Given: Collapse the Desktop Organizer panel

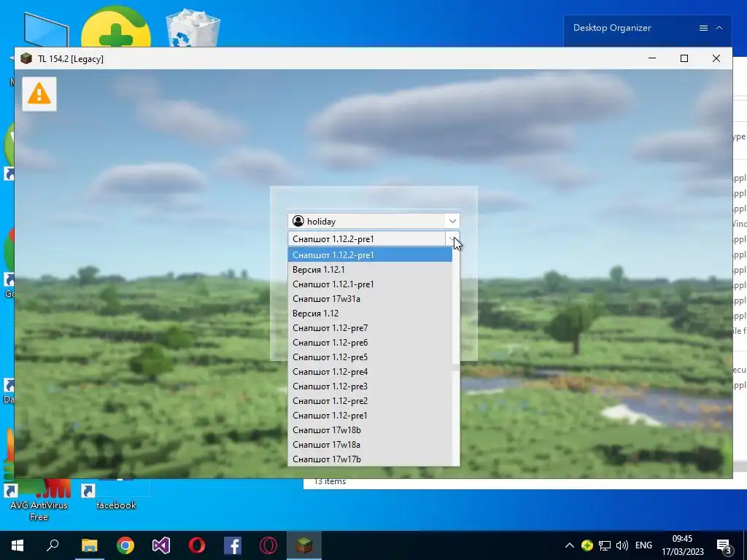Looking at the screenshot, I should coord(719,28).
